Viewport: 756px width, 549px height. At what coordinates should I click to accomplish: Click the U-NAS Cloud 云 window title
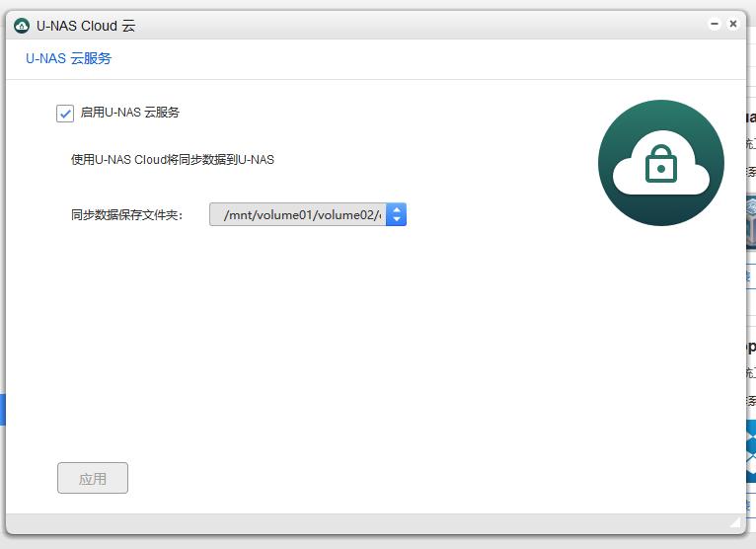(86, 26)
